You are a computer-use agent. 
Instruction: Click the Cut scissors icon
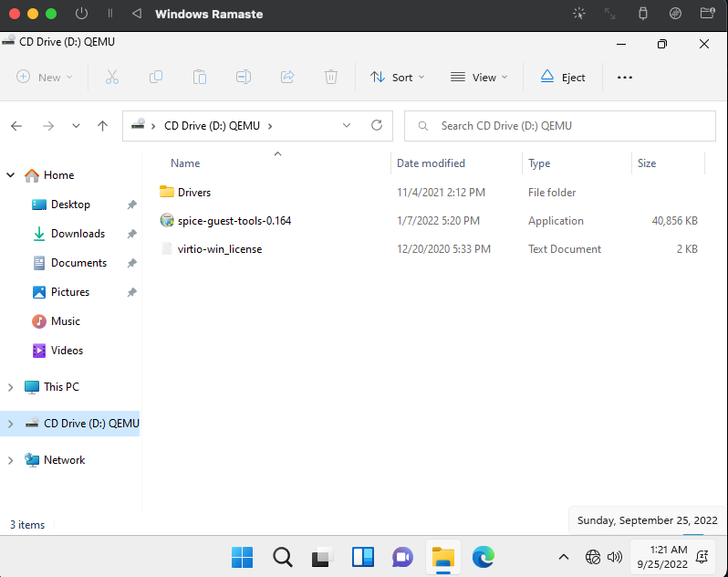(112, 77)
